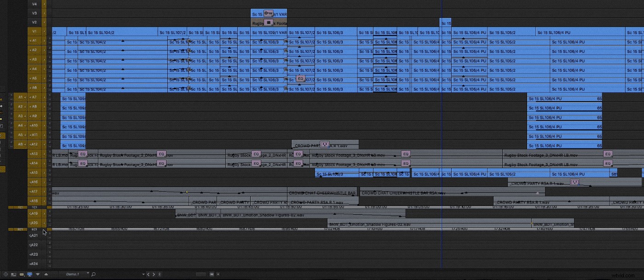644x280 pixels.
Task: Mute audio track A2 using its M button
Action: tap(11, 109)
